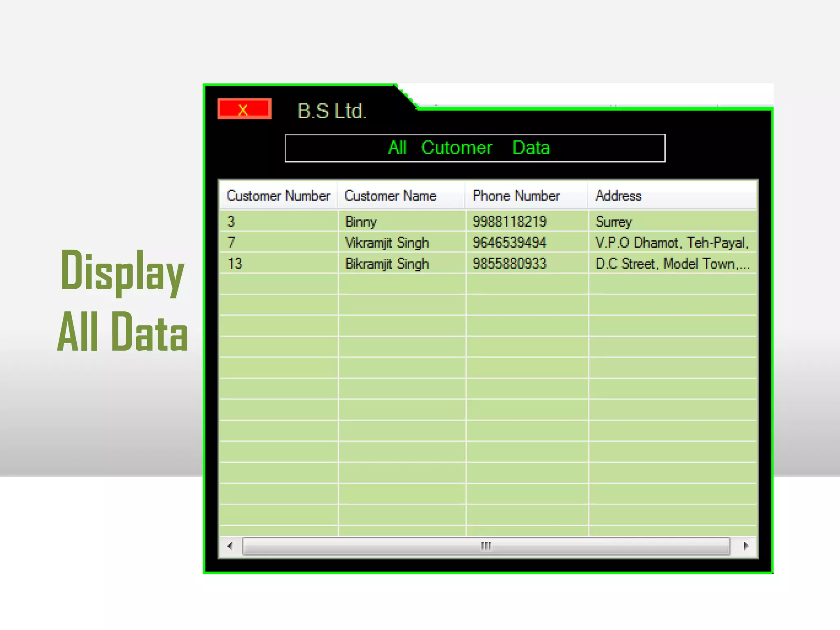
Task: Click the Customer Name column header
Action: [x=390, y=196]
